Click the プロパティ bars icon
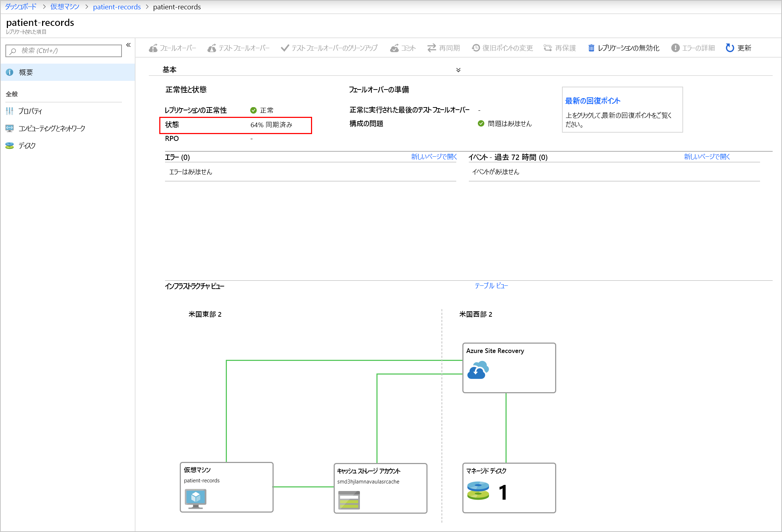This screenshot has width=782, height=532. (x=10, y=111)
